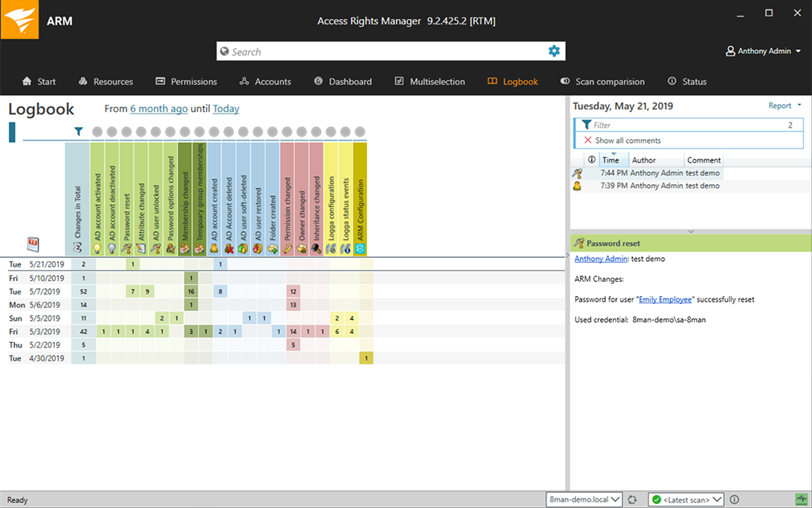Select the AD account activated lightbulb icon
812x508 pixels.
(x=98, y=248)
